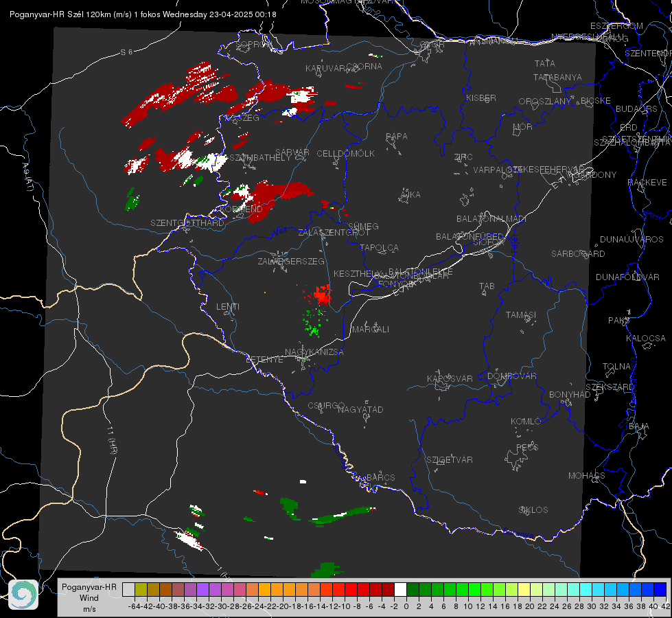Click the TATABANYA city label
672x618 pixels.
(x=557, y=77)
